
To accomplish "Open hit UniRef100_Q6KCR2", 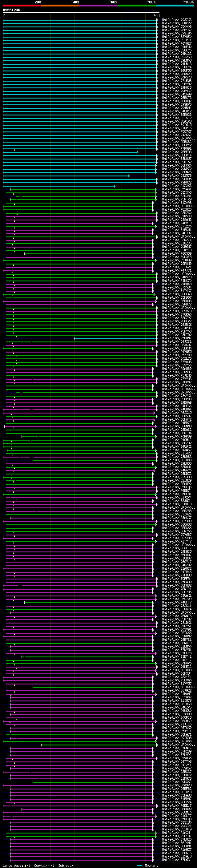I will [x=177, y=23].
